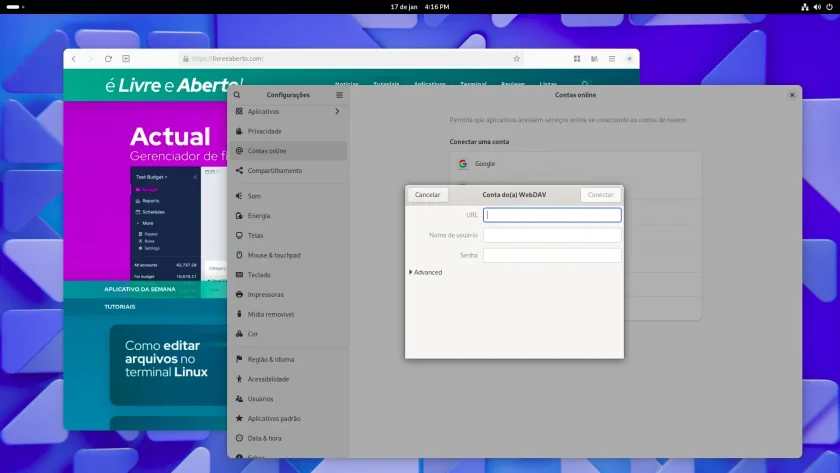Open Data & hora settings
Viewport: 840px width, 473px height.
click(x=288, y=438)
